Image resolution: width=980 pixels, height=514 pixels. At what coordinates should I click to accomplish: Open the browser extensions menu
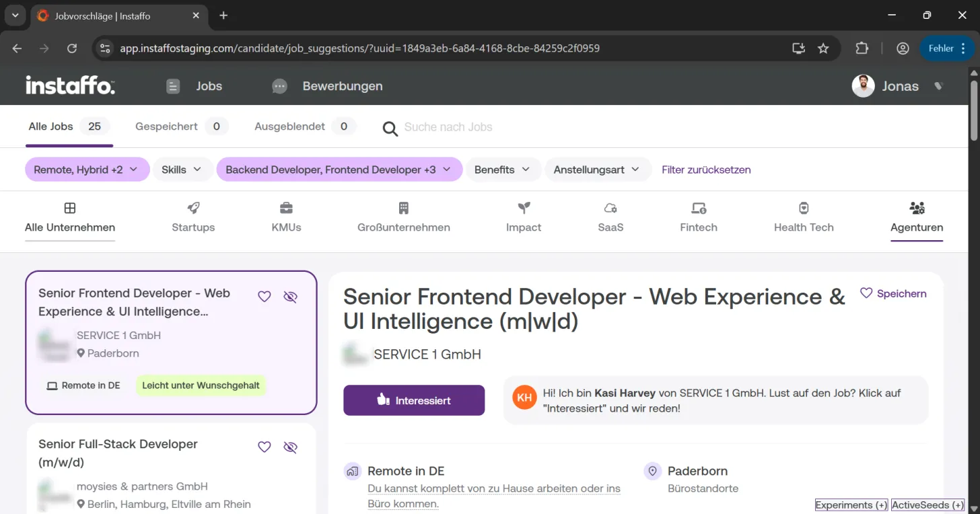tap(862, 48)
